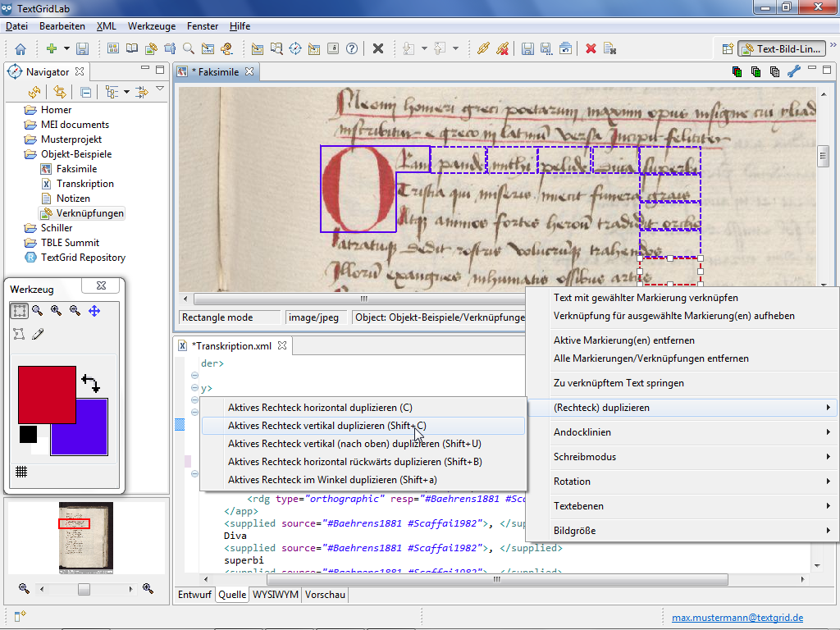Toggle the grid icon in Werkzeug panel
Viewport: 840px width, 630px height.
(21, 472)
